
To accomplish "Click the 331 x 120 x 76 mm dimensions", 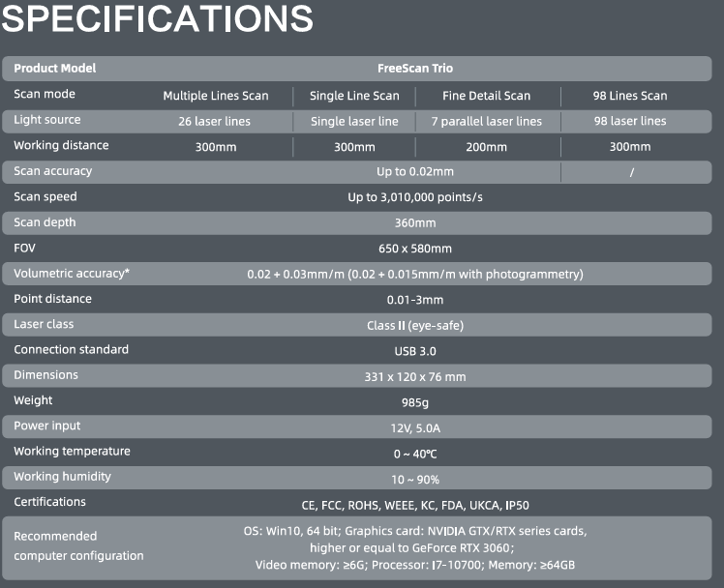I will [x=414, y=376].
